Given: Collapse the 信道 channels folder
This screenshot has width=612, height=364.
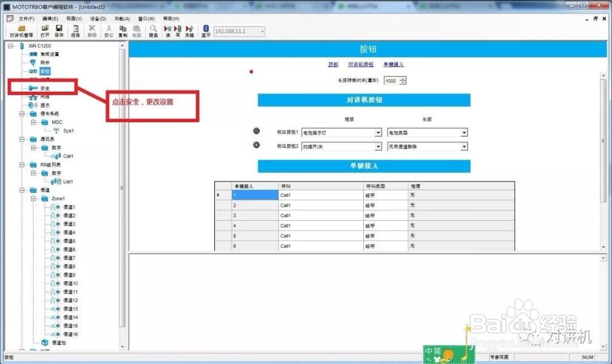Looking at the screenshot, I should point(22,190).
